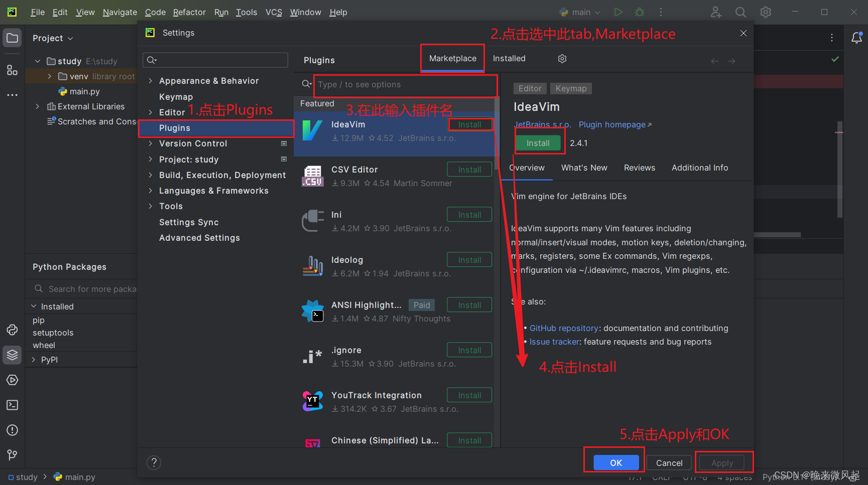Open the Structure tool window icon
The image size is (868, 485).
click(13, 70)
